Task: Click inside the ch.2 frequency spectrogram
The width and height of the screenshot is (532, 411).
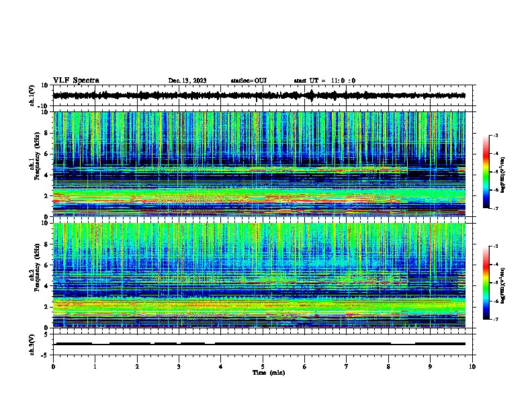Action: point(259,275)
